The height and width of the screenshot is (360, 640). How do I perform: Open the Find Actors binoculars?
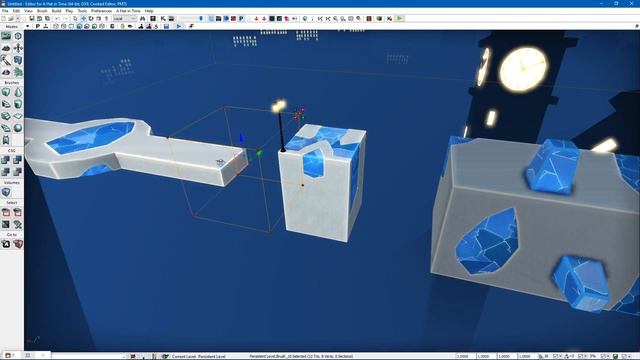[x=142, y=18]
